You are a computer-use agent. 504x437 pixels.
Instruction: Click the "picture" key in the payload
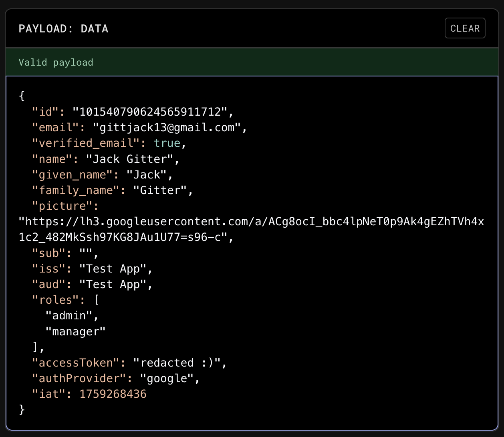(x=62, y=206)
